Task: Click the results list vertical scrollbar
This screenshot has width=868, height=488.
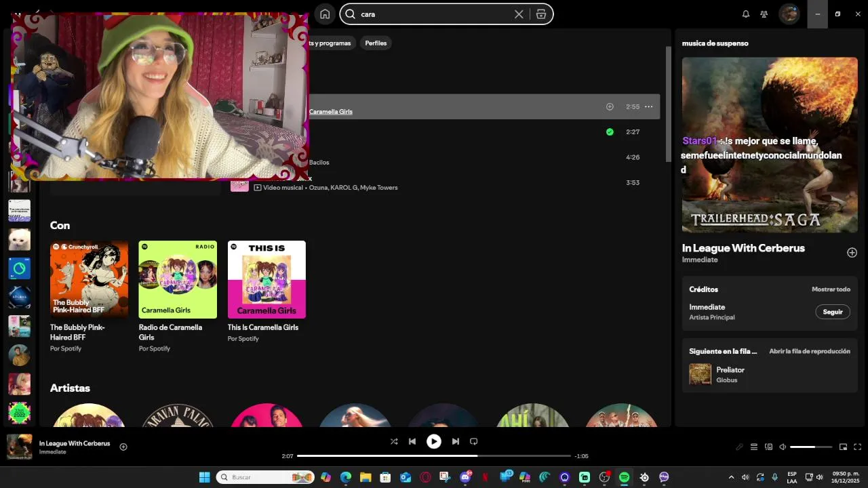Action: (x=668, y=104)
